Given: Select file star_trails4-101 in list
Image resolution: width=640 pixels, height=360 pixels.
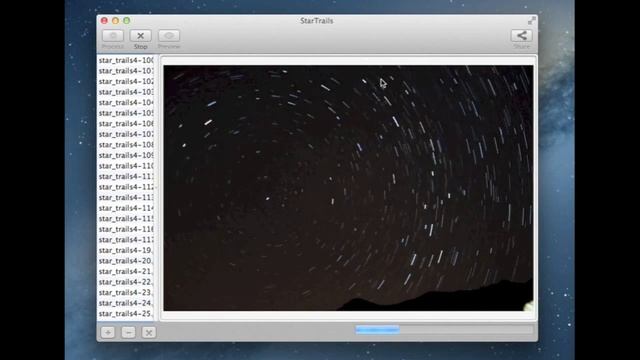Looking at the screenshot, I should [x=126, y=71].
